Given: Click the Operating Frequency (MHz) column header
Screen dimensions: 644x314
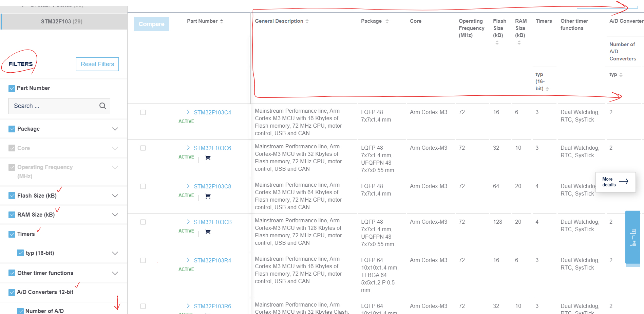Looking at the screenshot, I should point(472,28).
